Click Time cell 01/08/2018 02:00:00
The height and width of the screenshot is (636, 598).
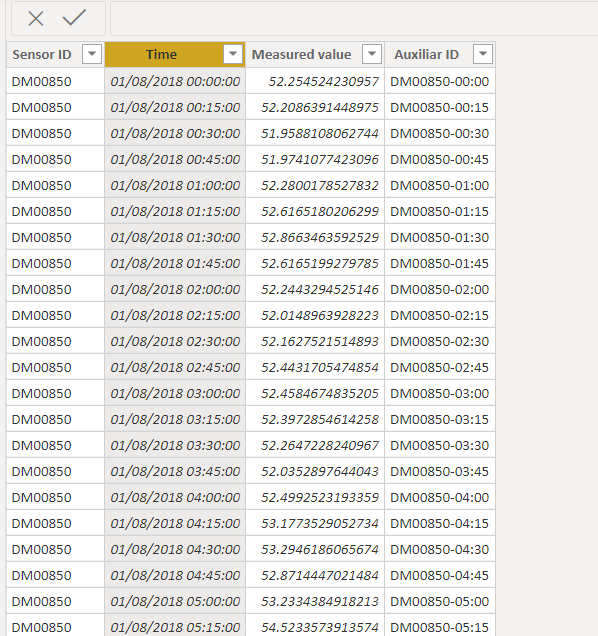[x=175, y=289]
